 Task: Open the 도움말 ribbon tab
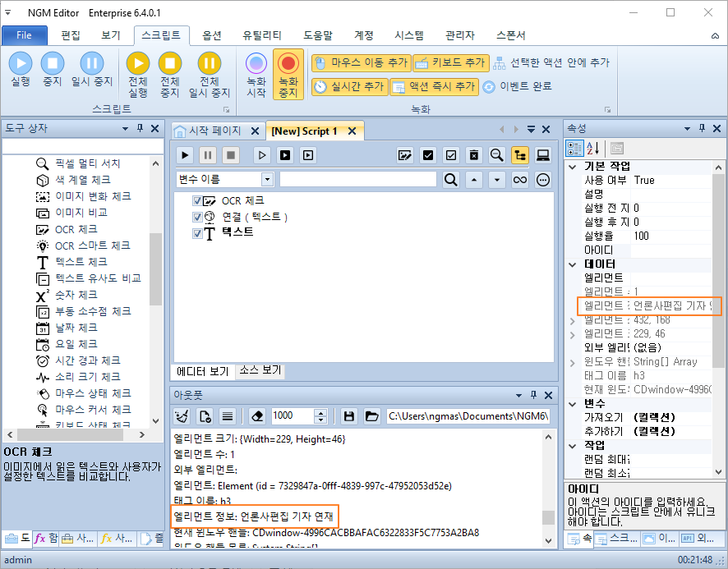[318, 35]
